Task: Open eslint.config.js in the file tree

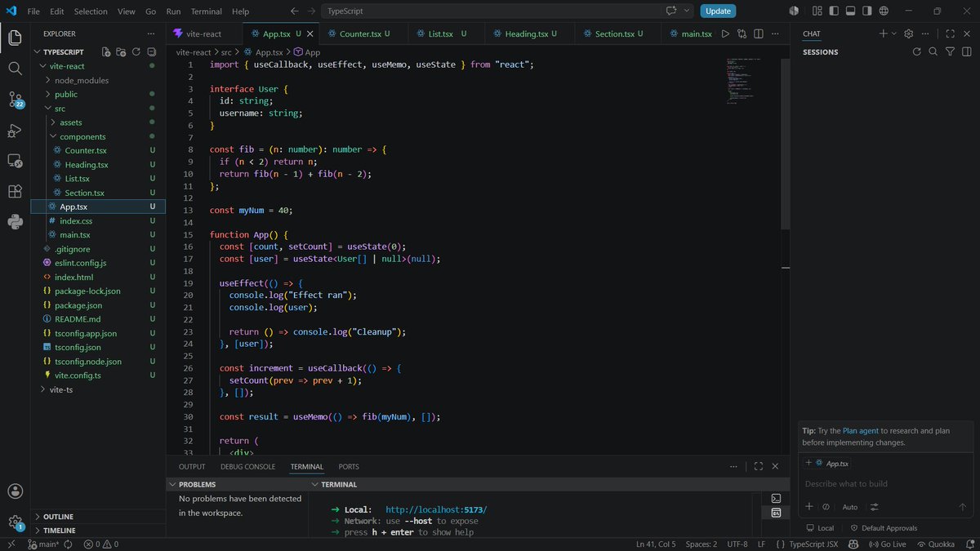Action: 80,263
